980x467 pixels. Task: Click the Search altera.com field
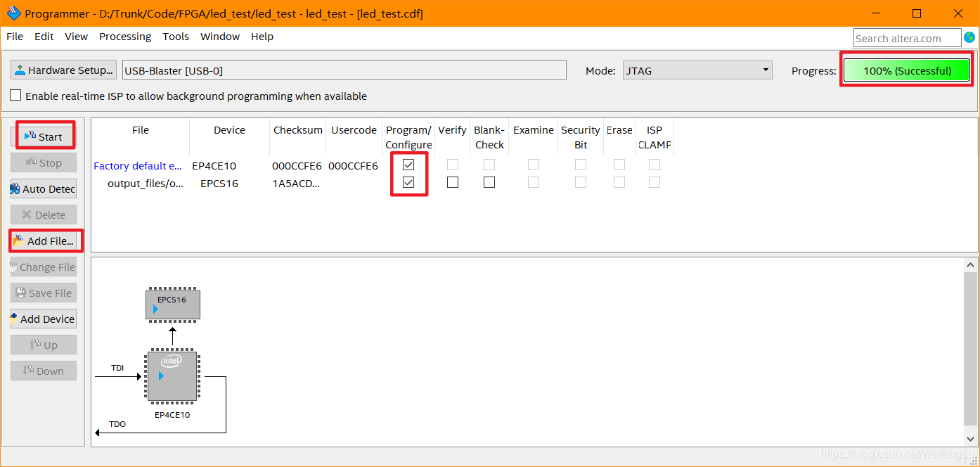pos(908,38)
